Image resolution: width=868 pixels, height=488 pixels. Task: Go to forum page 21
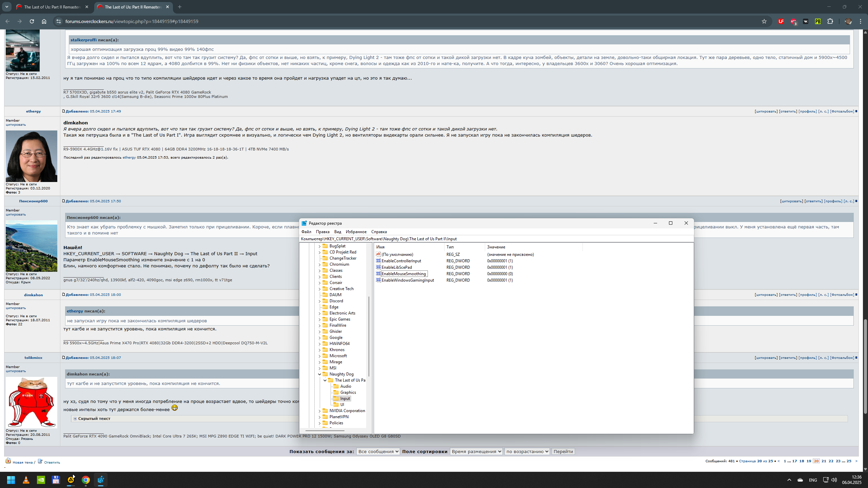click(824, 461)
